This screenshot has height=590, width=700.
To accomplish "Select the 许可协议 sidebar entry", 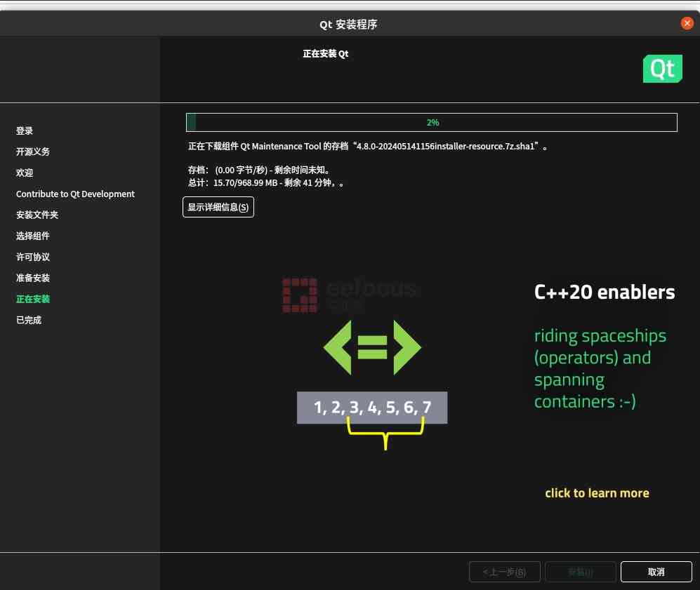I will 33,257.
